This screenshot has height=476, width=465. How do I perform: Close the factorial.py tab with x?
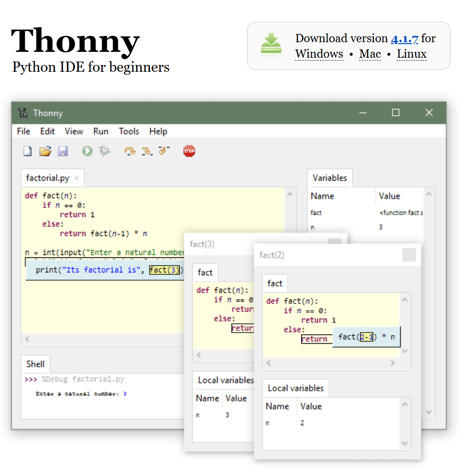[77, 178]
